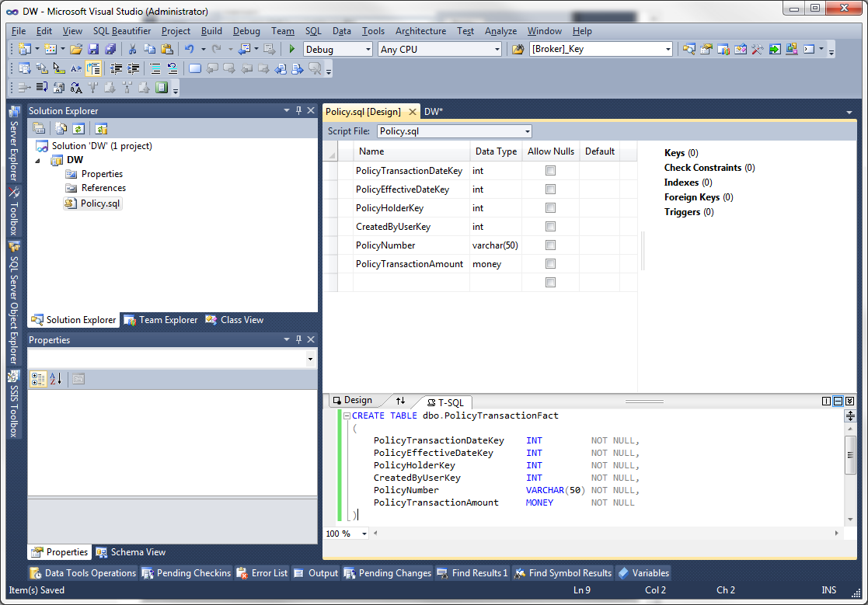Click the Open File folder icon
The width and height of the screenshot is (868, 605).
[x=76, y=49]
